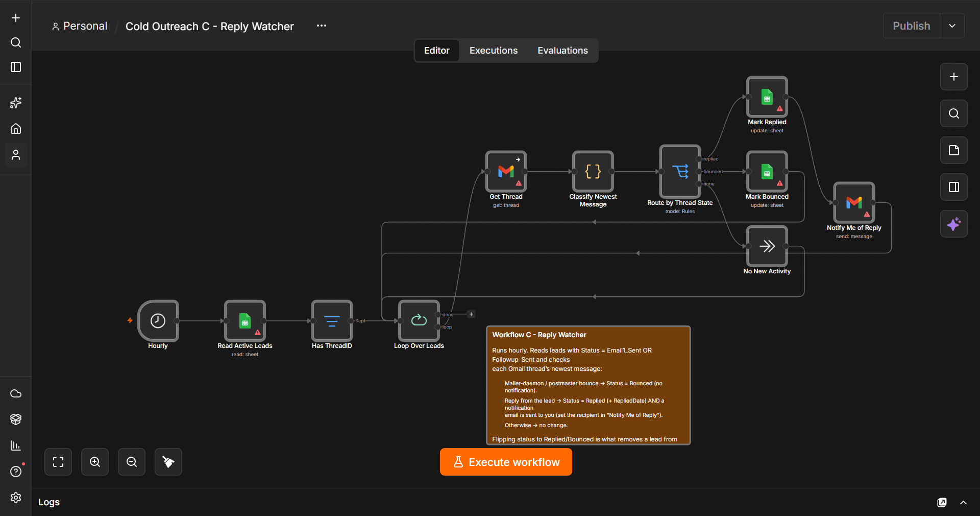Switch to the Evaluations tab
This screenshot has width=980, height=516.
(562, 51)
